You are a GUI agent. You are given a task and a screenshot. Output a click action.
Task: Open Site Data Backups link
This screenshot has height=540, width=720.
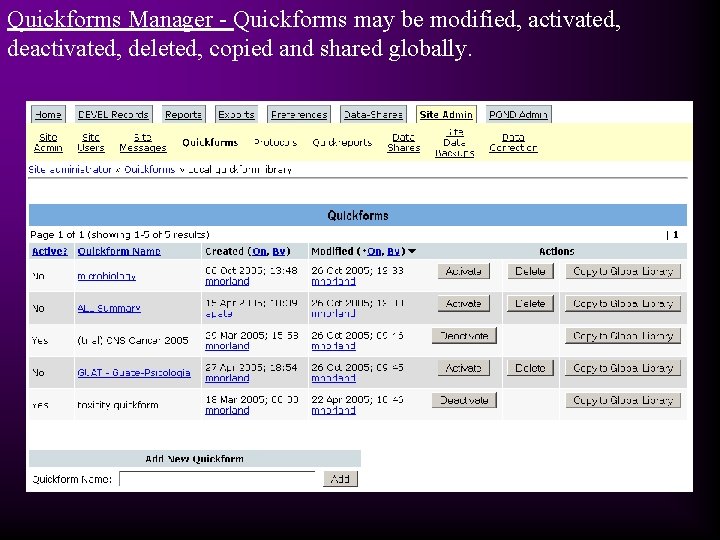tap(455, 142)
